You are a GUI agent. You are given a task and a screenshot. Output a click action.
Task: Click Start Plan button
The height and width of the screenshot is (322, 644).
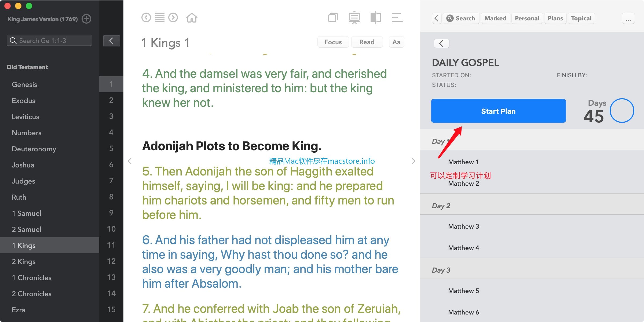point(498,111)
